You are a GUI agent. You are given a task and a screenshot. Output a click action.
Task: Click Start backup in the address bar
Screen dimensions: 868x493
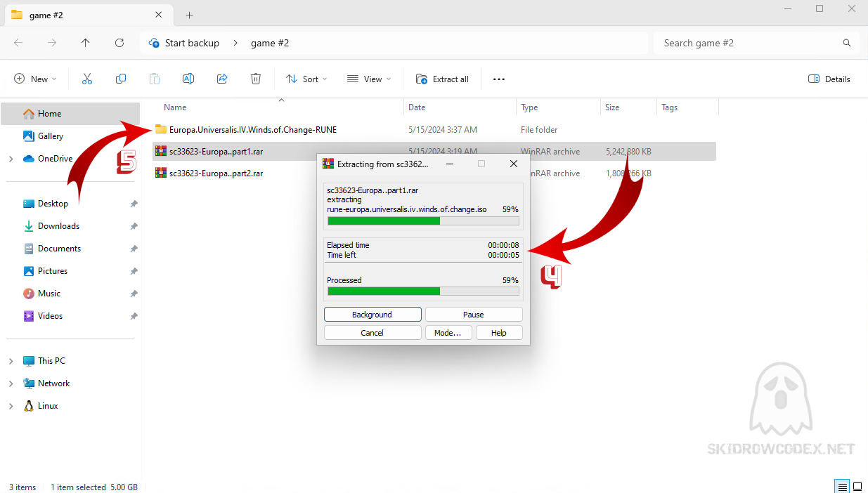(192, 43)
